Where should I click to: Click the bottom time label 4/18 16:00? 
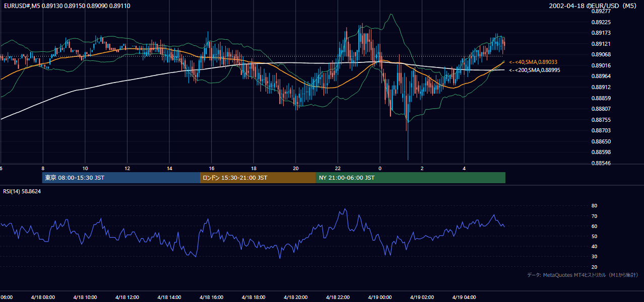click(212, 297)
